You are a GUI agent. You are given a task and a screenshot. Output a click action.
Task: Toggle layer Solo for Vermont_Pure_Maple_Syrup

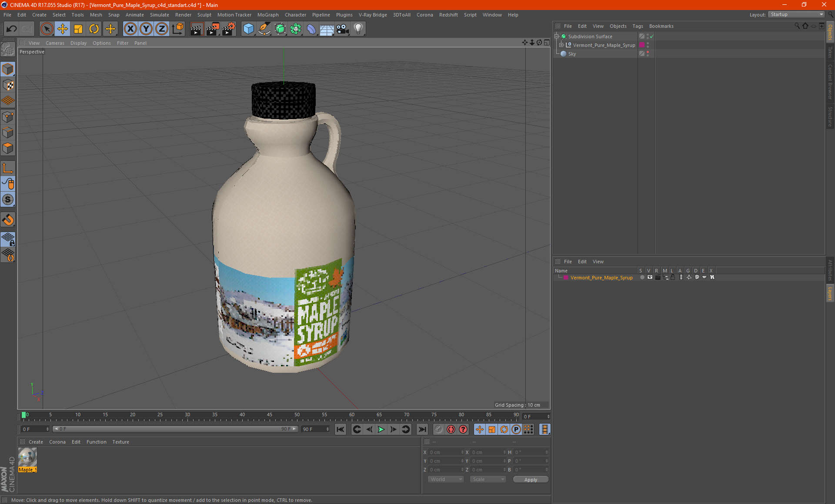click(642, 277)
